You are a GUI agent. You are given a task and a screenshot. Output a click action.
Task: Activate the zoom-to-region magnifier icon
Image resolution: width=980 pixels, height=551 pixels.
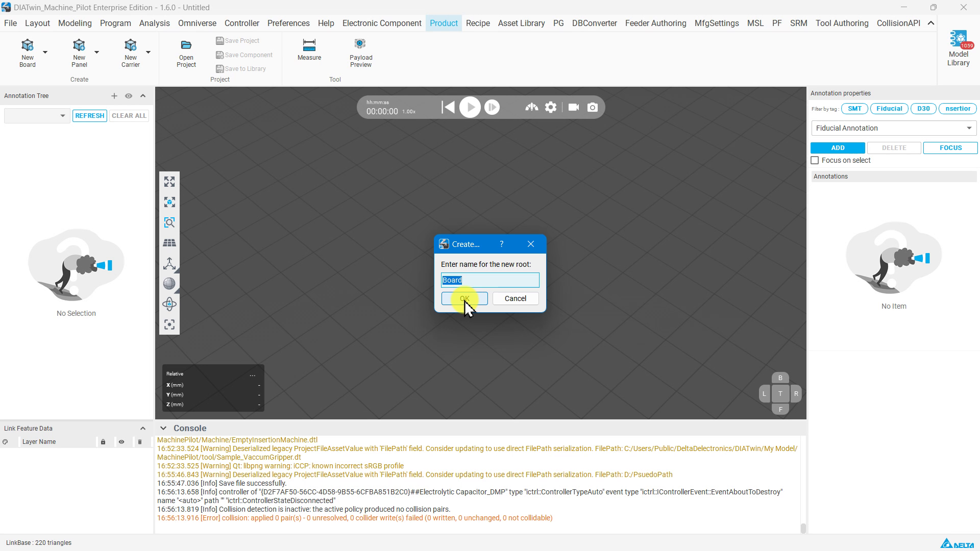(169, 222)
